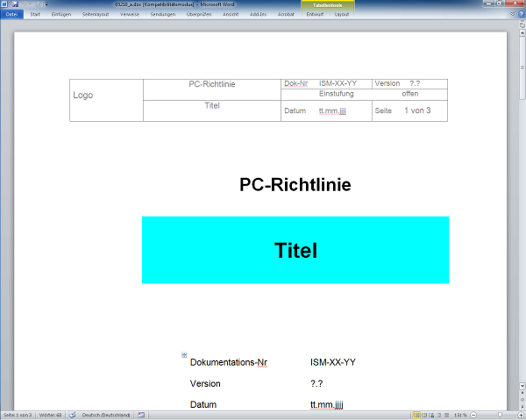This screenshot has height=420, width=526.
Task: Open the Datei file menu
Action: tap(11, 15)
